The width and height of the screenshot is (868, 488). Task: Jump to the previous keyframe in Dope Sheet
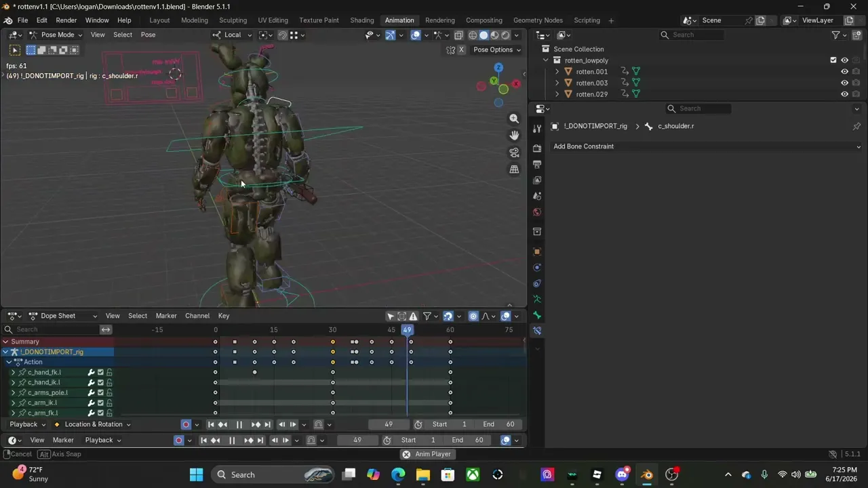222,424
